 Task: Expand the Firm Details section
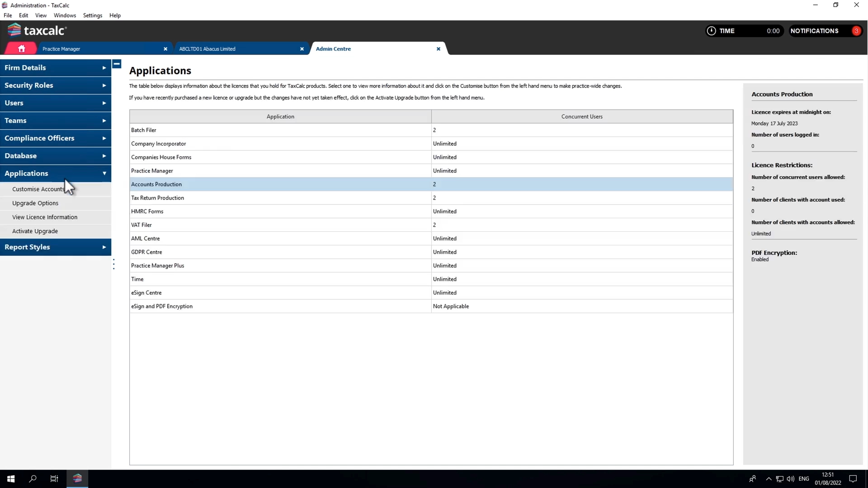click(56, 68)
